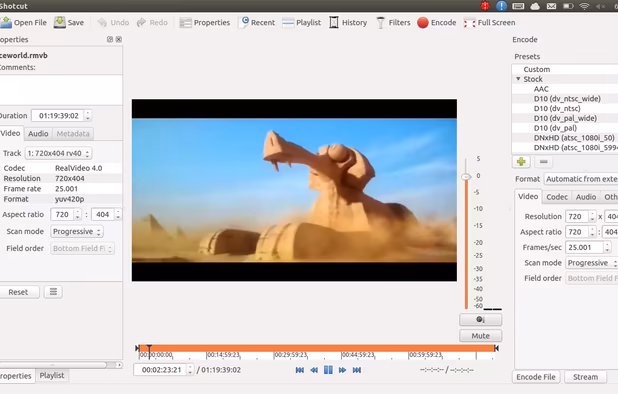The width and height of the screenshot is (618, 394).
Task: Click the Comments text field
Action: [x=61, y=90]
